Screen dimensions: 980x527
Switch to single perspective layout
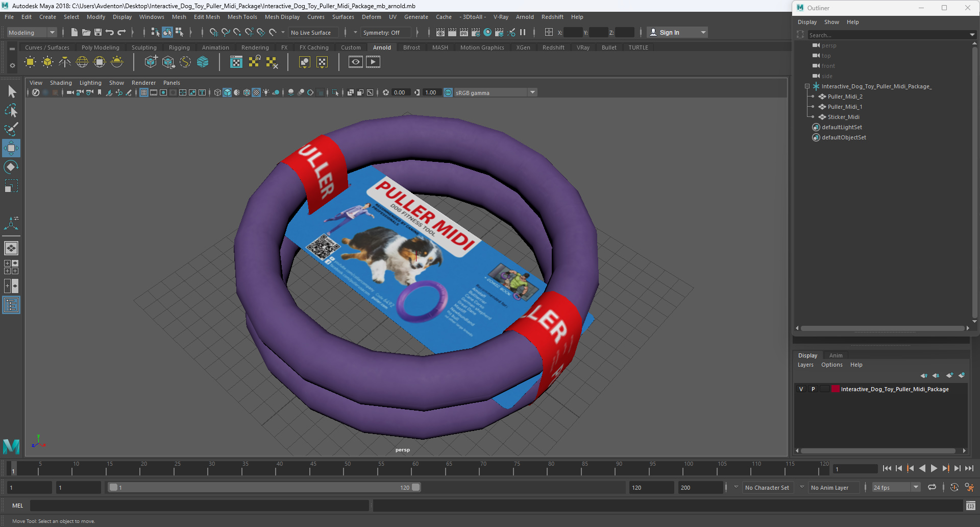(11, 248)
